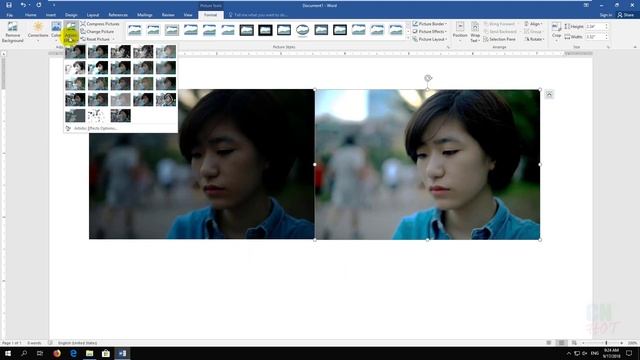This screenshot has height=360, width=640.
Task: Select the None artistic effect thumbnail
Action: pyautogui.click(x=75, y=51)
